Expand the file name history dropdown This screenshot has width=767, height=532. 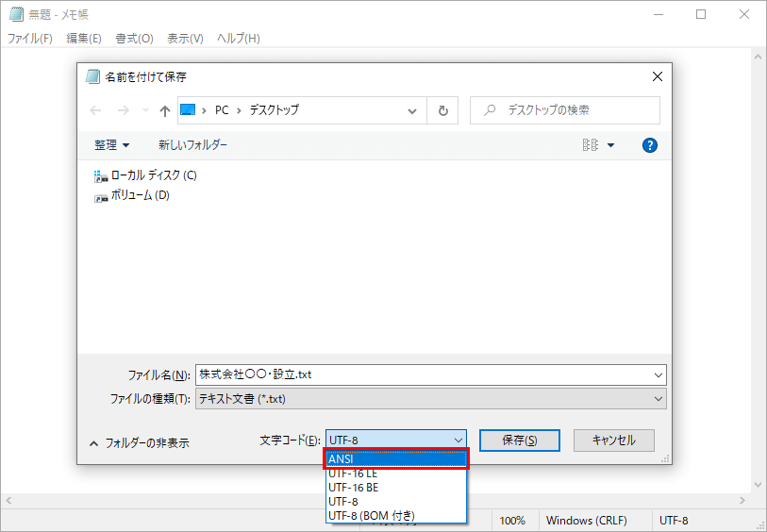[658, 375]
